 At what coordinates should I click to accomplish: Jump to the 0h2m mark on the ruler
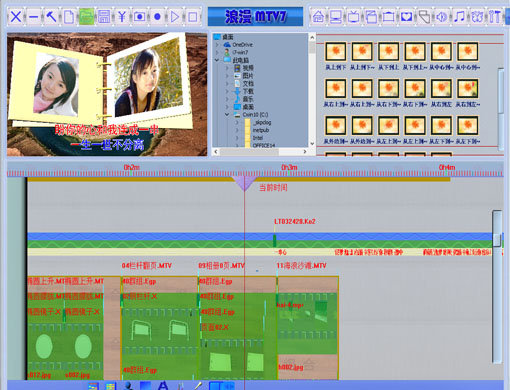132,167
